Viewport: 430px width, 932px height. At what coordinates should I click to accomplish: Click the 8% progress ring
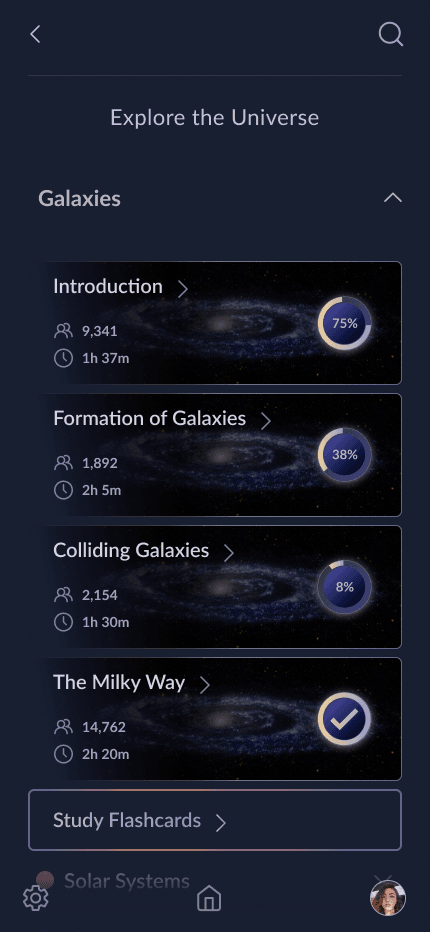point(344,587)
